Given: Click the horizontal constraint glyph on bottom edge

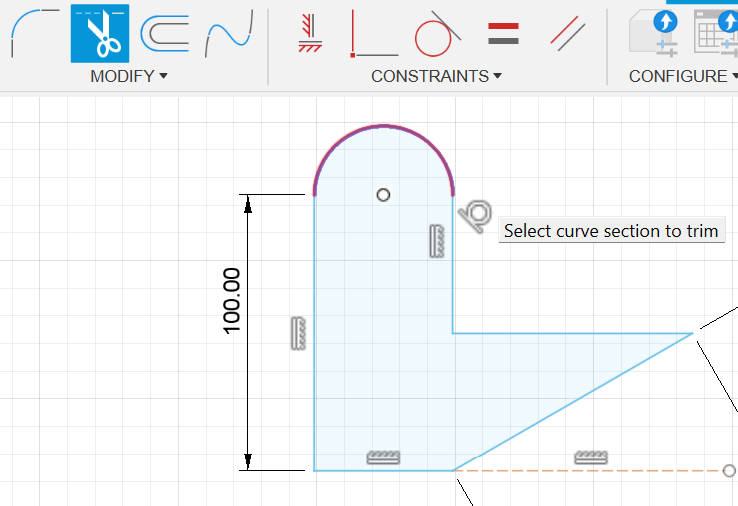Looking at the screenshot, I should coord(383,457).
